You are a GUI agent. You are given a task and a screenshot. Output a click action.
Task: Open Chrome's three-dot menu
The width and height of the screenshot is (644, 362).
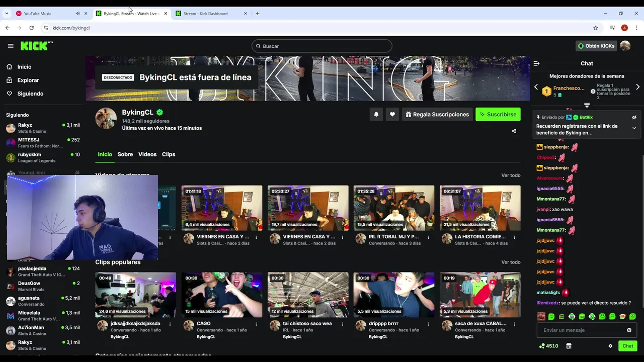[x=636, y=28]
